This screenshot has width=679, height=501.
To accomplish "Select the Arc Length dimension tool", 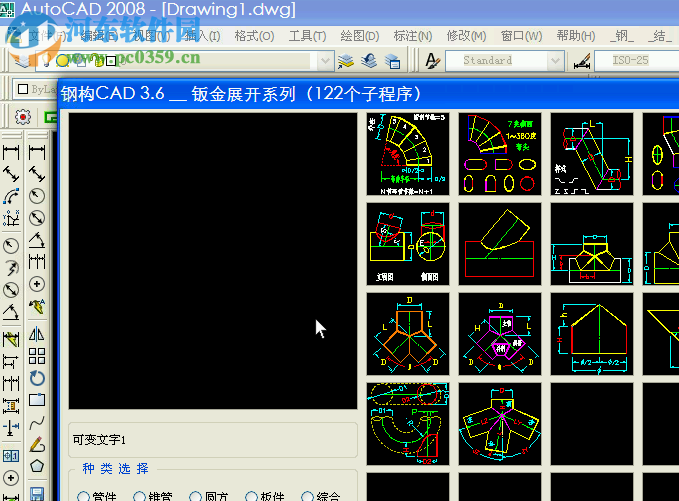I will pyautogui.click(x=11, y=196).
